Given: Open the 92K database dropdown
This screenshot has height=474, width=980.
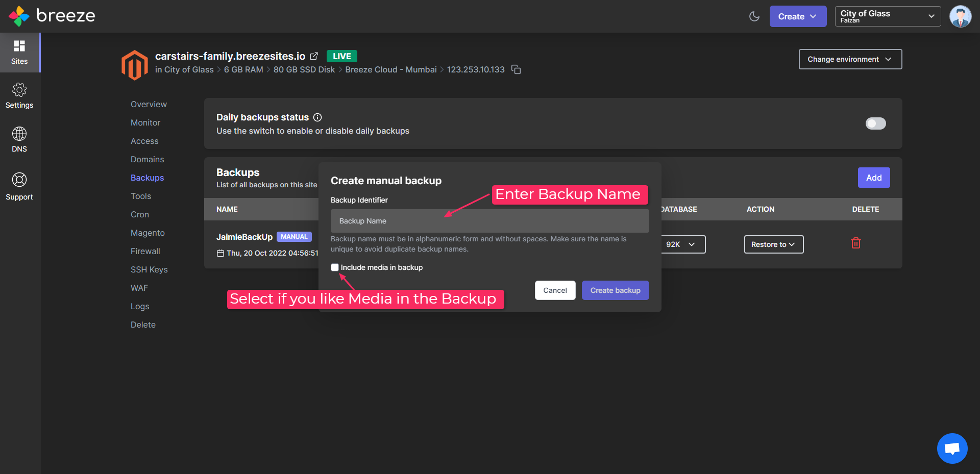Looking at the screenshot, I should click(x=682, y=244).
